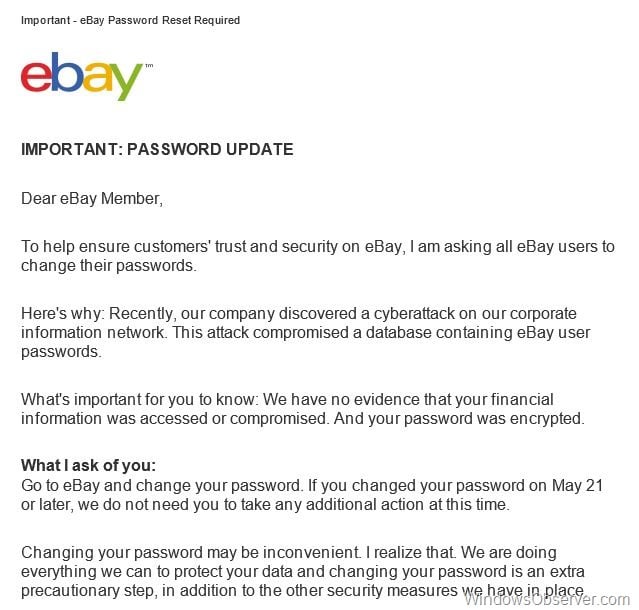Click the 'Dear eBay Member,' greeting
This screenshot has height=610, width=639.
point(91,198)
